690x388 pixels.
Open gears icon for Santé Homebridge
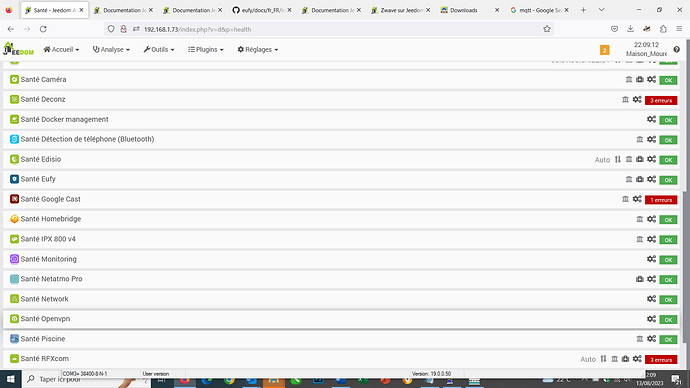click(651, 219)
